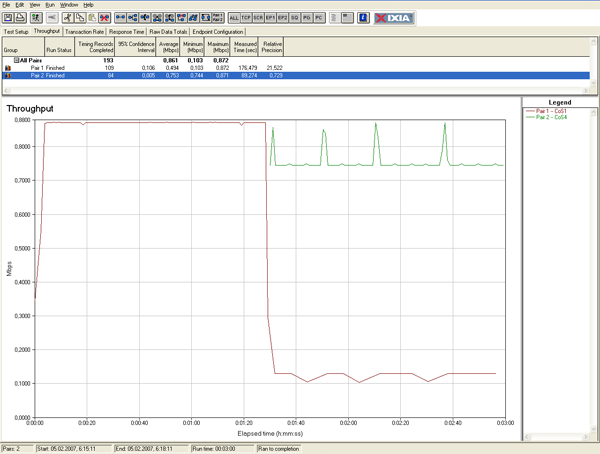Viewport: 600px width, 454px height.
Task: Click Pair 1 - CoS1 red legend entry
Action: (546, 111)
